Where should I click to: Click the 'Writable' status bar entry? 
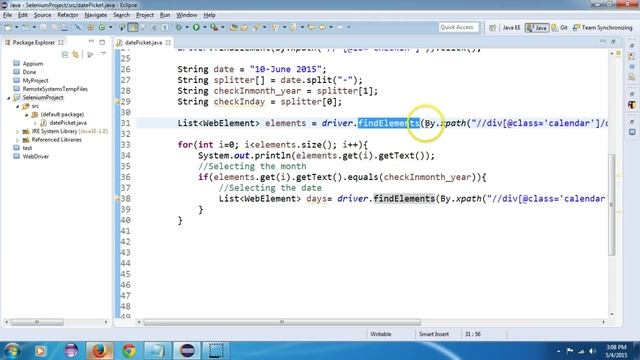click(x=381, y=334)
